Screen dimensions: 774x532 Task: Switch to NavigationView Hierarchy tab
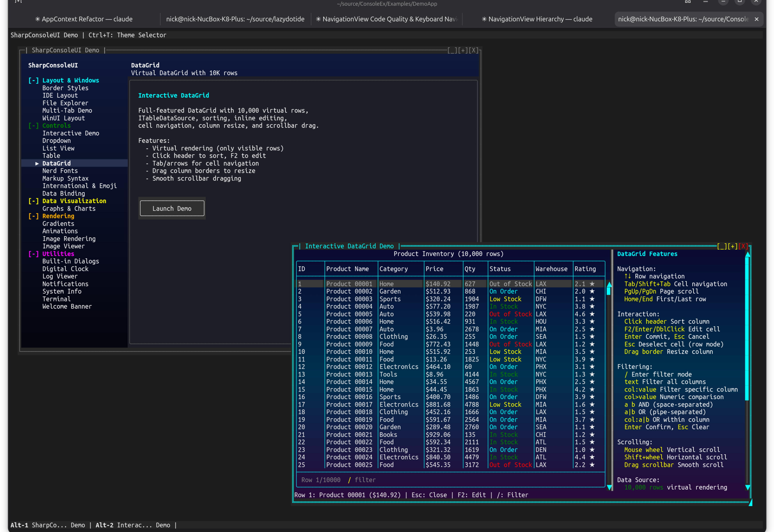537,19
